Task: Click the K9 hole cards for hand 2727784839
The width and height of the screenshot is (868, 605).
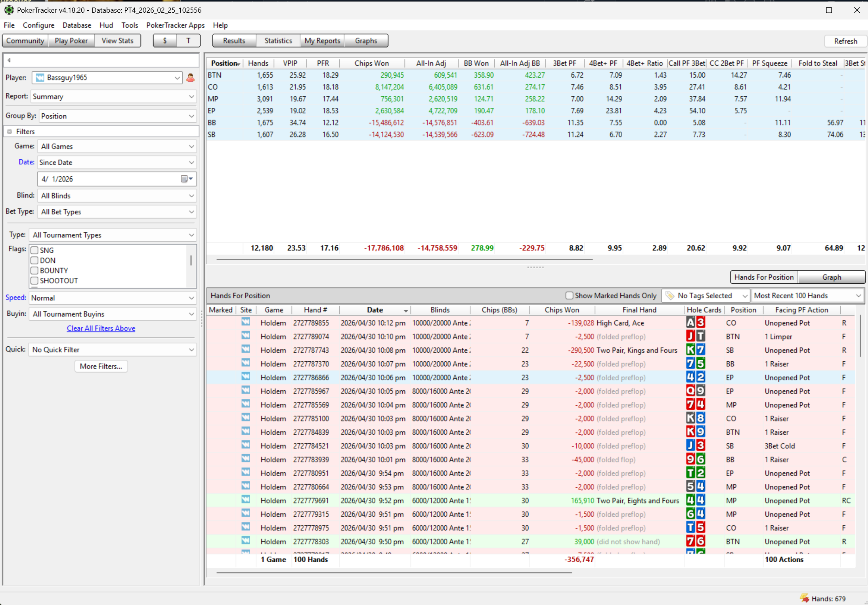Action: [x=696, y=432]
